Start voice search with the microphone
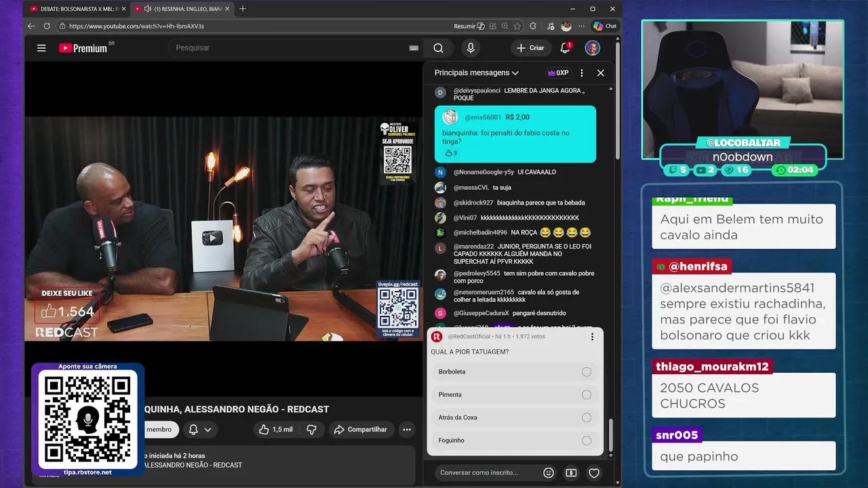 pyautogui.click(x=471, y=48)
